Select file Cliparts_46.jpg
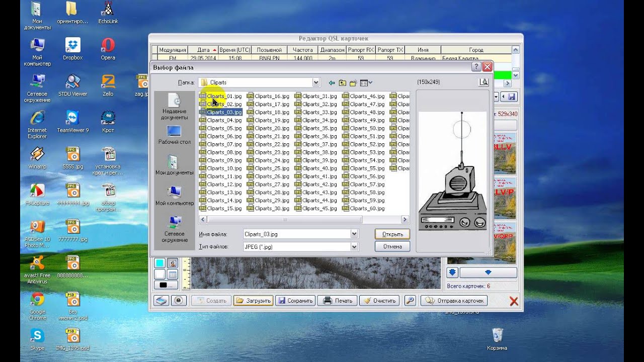This screenshot has height=362, width=644. pyautogui.click(x=363, y=96)
